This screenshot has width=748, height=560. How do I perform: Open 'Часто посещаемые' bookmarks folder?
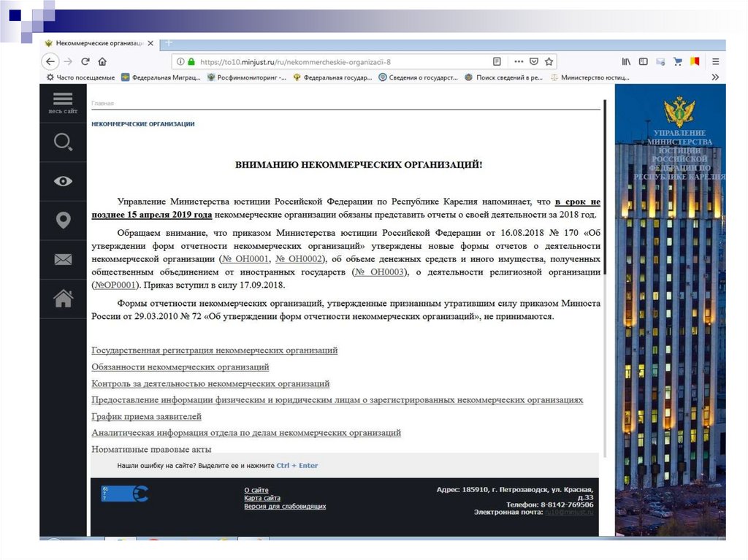80,77
